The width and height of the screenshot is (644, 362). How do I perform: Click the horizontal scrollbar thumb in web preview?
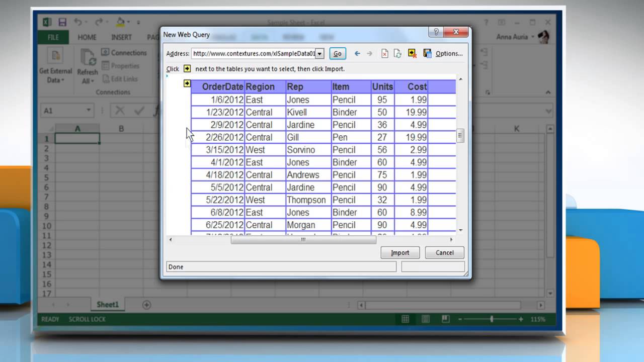pyautogui.click(x=303, y=240)
